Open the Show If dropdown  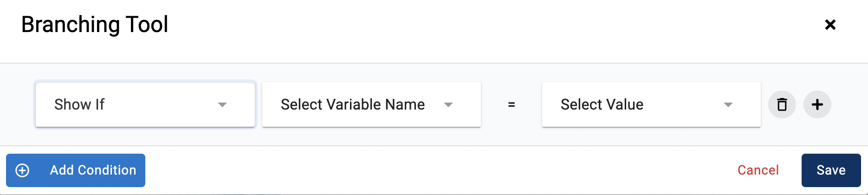click(145, 104)
